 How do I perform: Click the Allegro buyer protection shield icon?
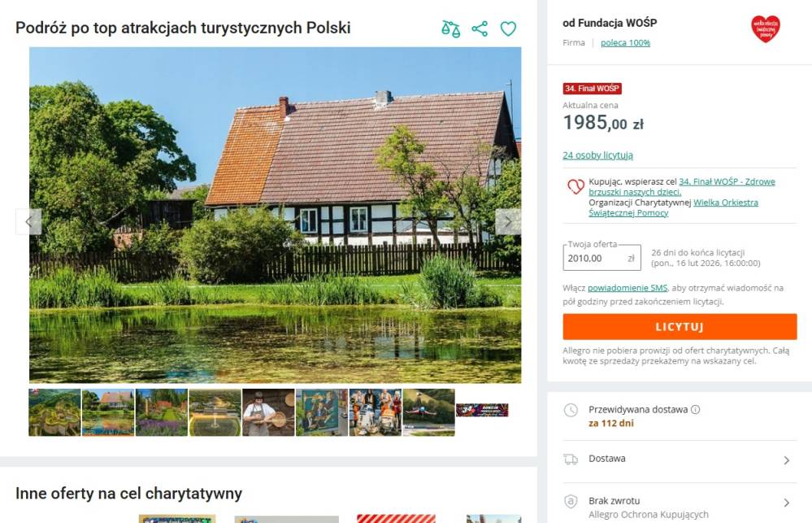[571, 501]
